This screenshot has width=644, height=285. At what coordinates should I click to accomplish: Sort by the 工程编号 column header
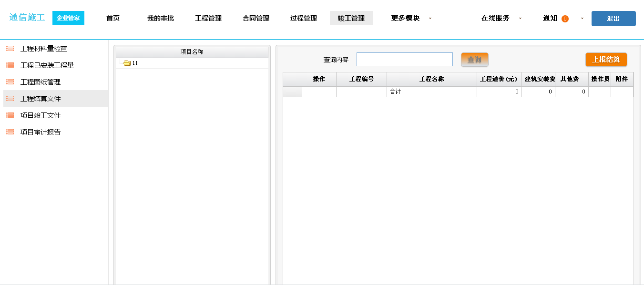click(362, 79)
